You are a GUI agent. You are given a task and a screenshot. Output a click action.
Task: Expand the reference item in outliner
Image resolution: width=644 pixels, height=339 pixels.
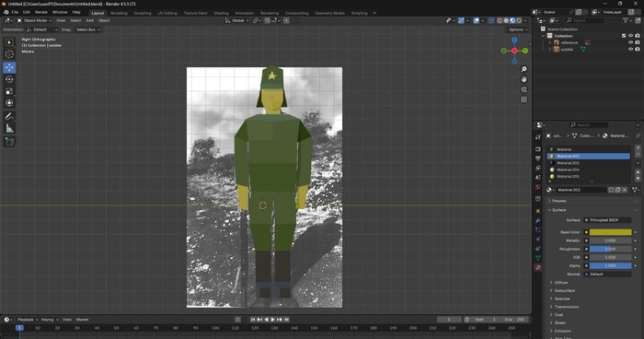pos(550,42)
